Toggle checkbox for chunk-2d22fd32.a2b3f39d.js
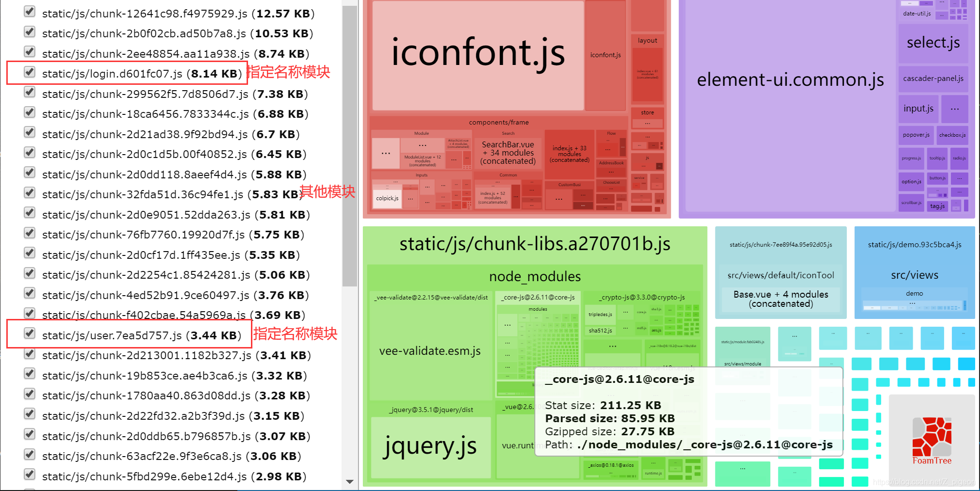 click(30, 414)
